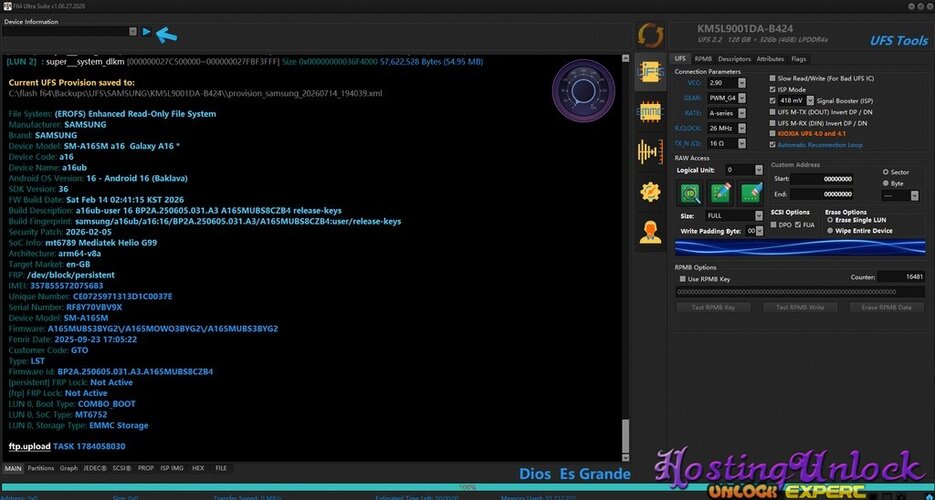Toggle Automatic Reconnection Loop checkbox
The width and height of the screenshot is (935, 500).
[773, 145]
